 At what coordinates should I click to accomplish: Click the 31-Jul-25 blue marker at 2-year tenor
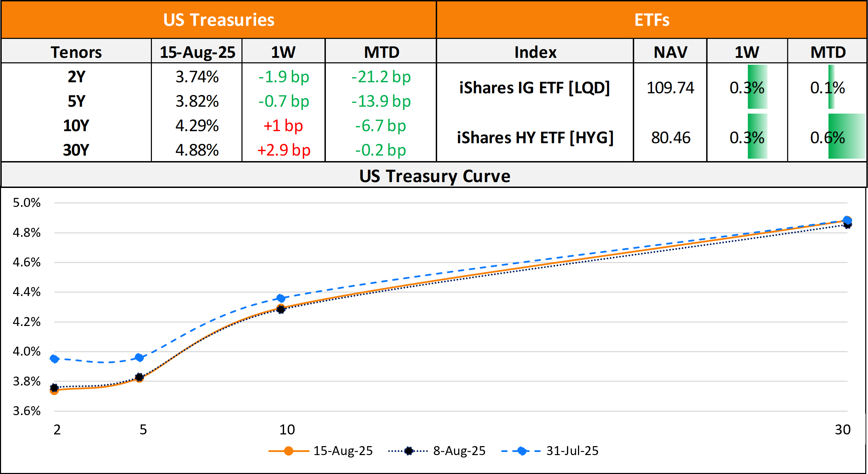(x=54, y=359)
